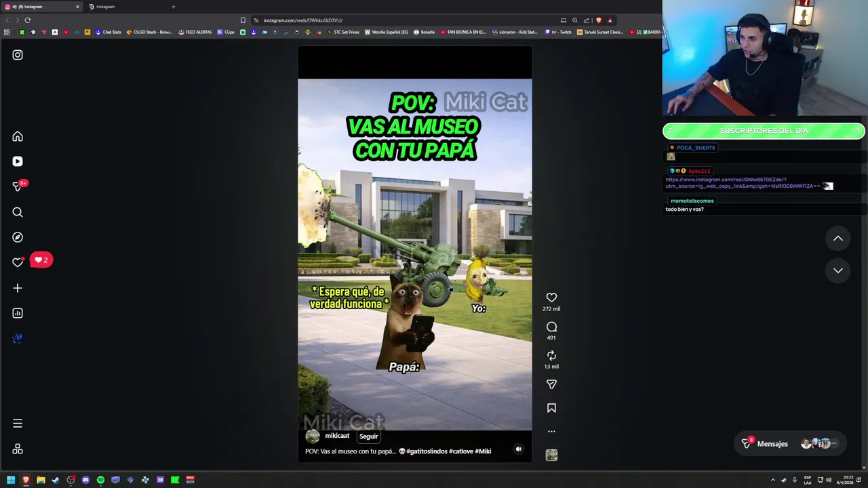Switch to the first Instagram tab
This screenshot has width=868, height=488.
(41, 7)
